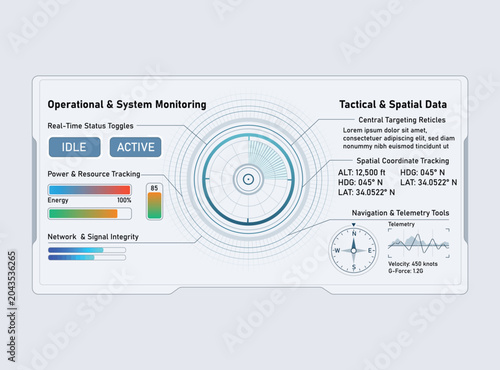
Task: Toggle the ACTIVE status button
Action: (x=136, y=147)
